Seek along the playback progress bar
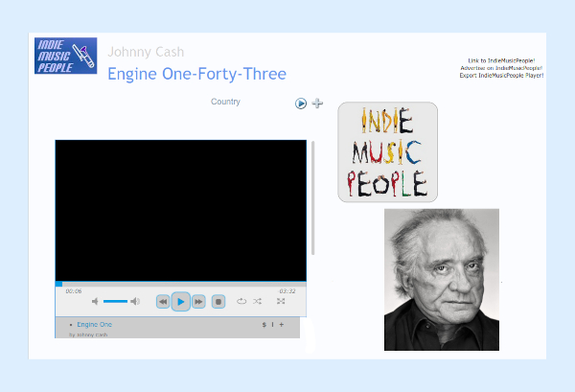 point(181,284)
